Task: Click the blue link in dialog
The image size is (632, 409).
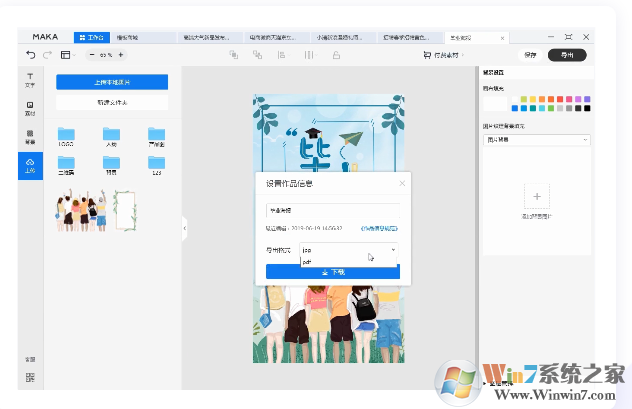Action: pos(379,228)
